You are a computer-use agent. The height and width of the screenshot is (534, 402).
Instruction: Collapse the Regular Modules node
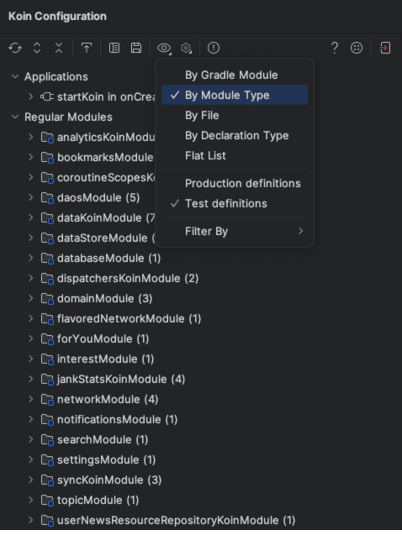pos(15,117)
